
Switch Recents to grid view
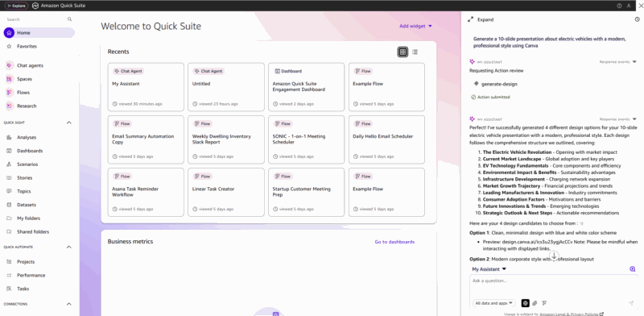[403, 52]
